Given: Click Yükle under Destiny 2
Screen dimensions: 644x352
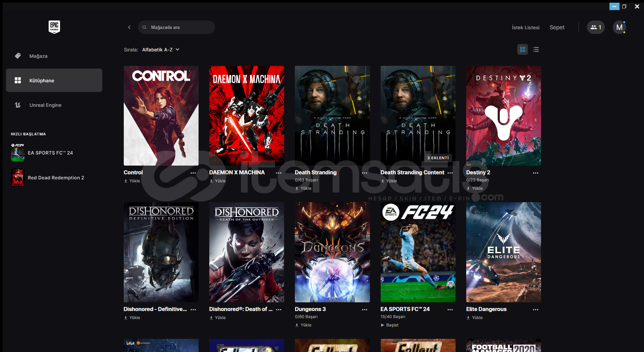Looking at the screenshot, I should (x=475, y=188).
